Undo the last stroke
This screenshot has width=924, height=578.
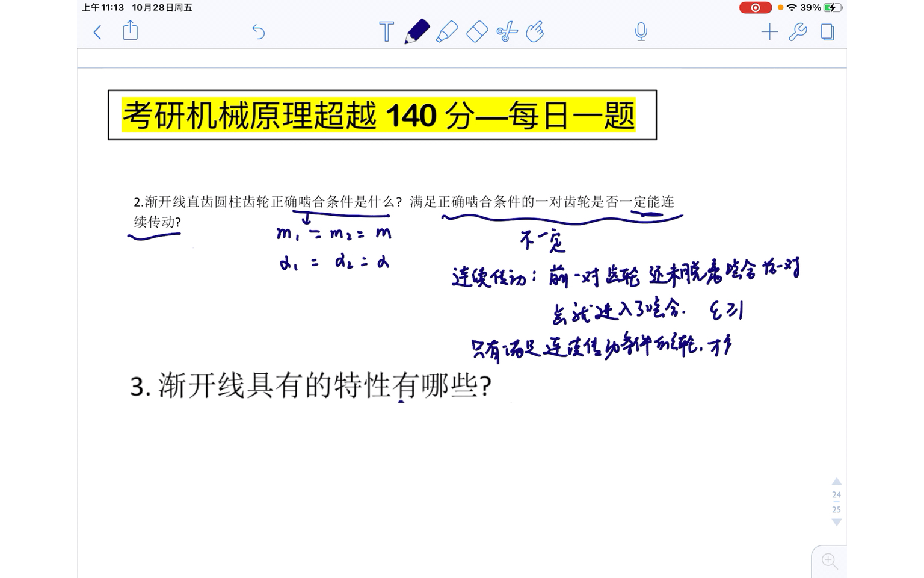[x=259, y=31]
